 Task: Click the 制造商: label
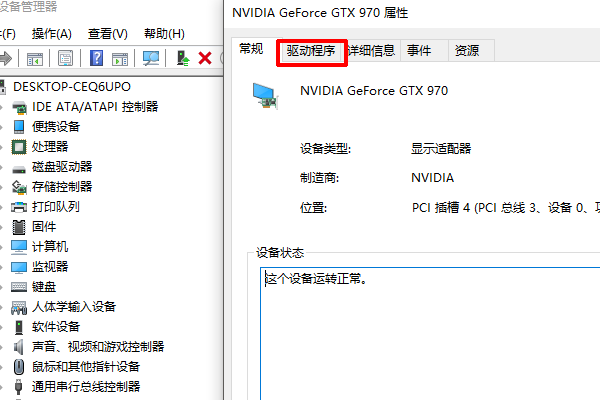point(320,178)
